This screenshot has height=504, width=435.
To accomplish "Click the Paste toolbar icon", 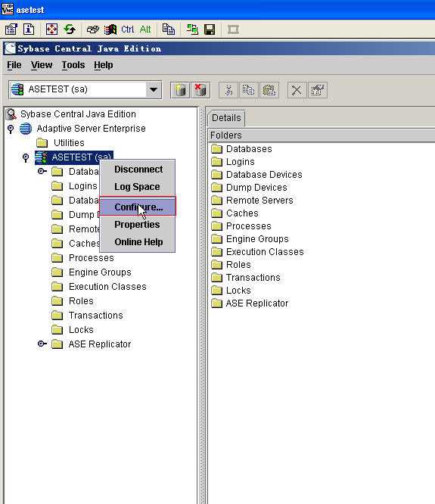I will click(x=269, y=90).
